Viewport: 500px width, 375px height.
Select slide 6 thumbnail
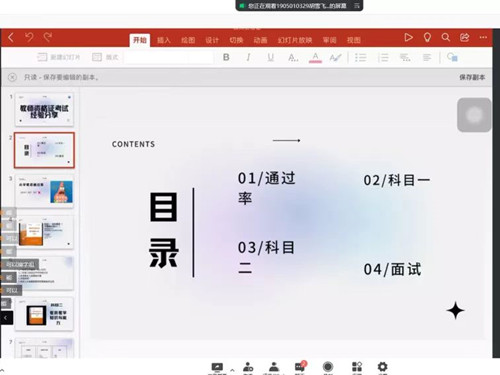[44, 314]
